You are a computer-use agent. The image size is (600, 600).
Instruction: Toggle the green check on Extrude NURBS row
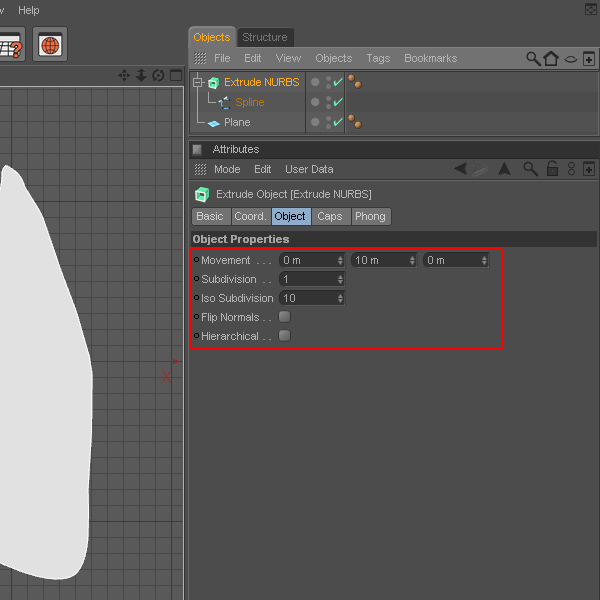point(338,82)
